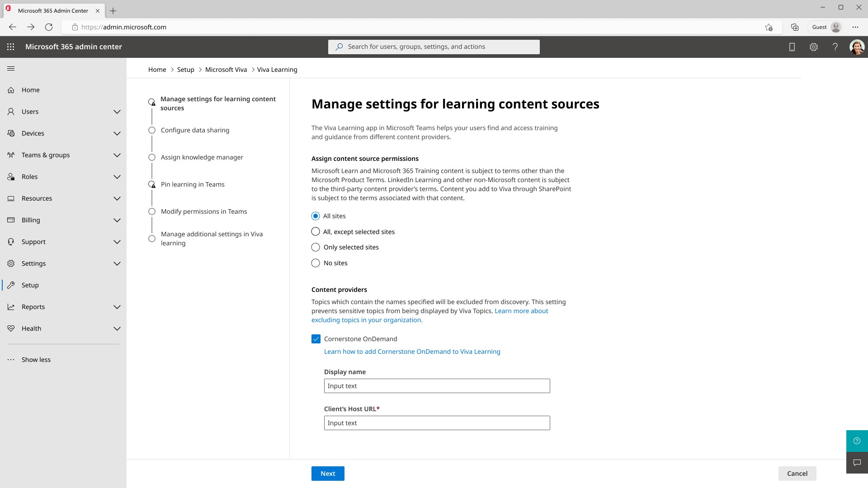Collapse navigation with hamburger icon
The height and width of the screenshot is (488, 868).
click(x=11, y=68)
